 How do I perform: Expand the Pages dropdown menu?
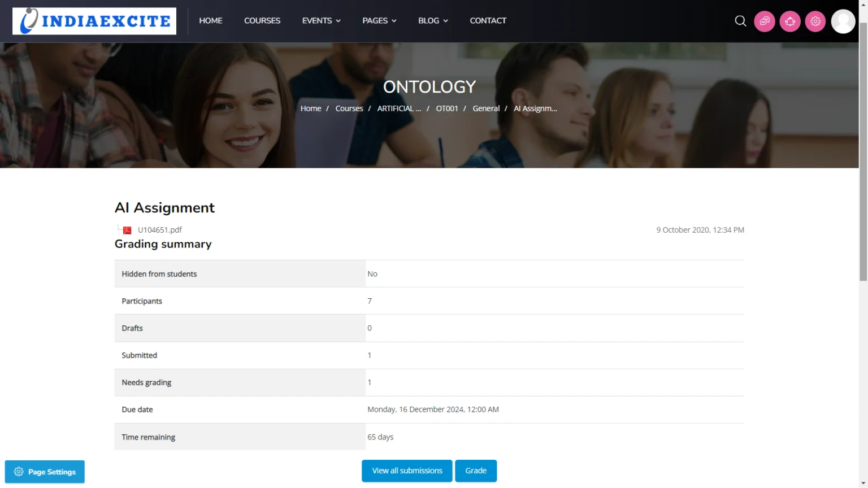click(379, 21)
